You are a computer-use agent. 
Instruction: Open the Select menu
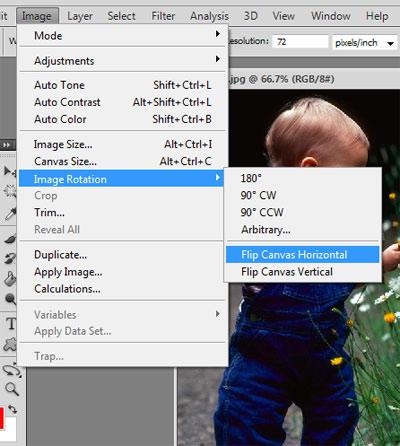click(x=121, y=16)
